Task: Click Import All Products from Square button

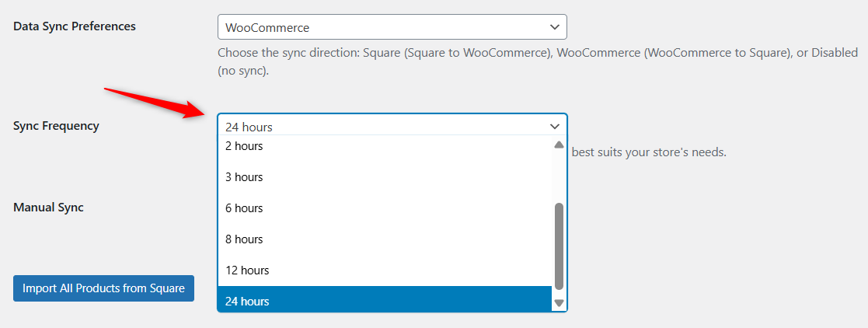Action: [103, 288]
